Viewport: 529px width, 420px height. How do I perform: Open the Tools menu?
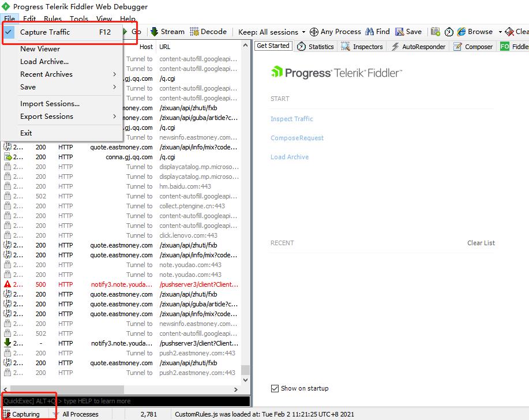[79, 18]
